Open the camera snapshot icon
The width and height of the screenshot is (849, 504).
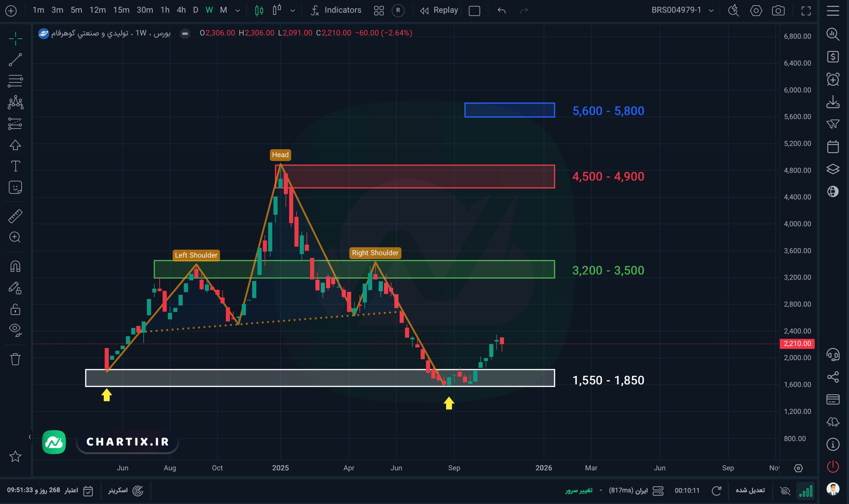pos(778,11)
